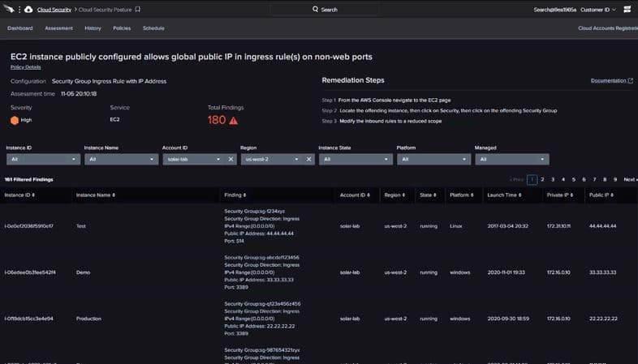Click launch time 2020-11-01 19:33
Image resolution: width=638 pixels, height=364 pixels.
(507, 272)
